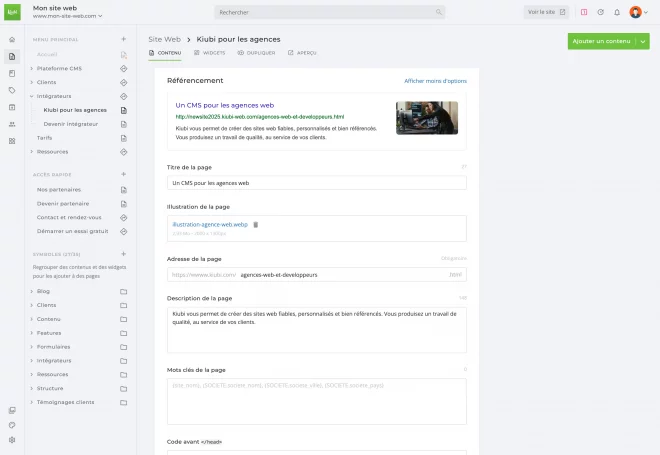
Task: Expand the Plateforme CMS menu item
Action: 32,68
